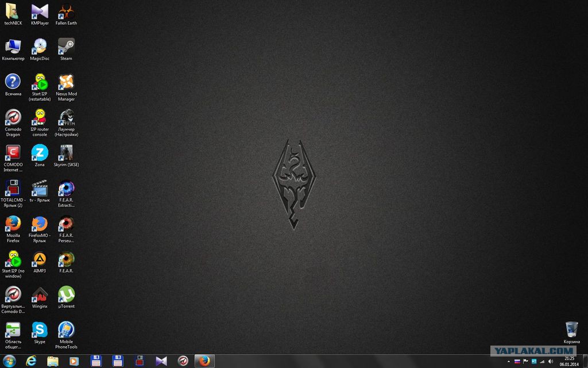This screenshot has height=368, width=588.
Task: Open Steam from the desktop
Action: pyautogui.click(x=67, y=49)
